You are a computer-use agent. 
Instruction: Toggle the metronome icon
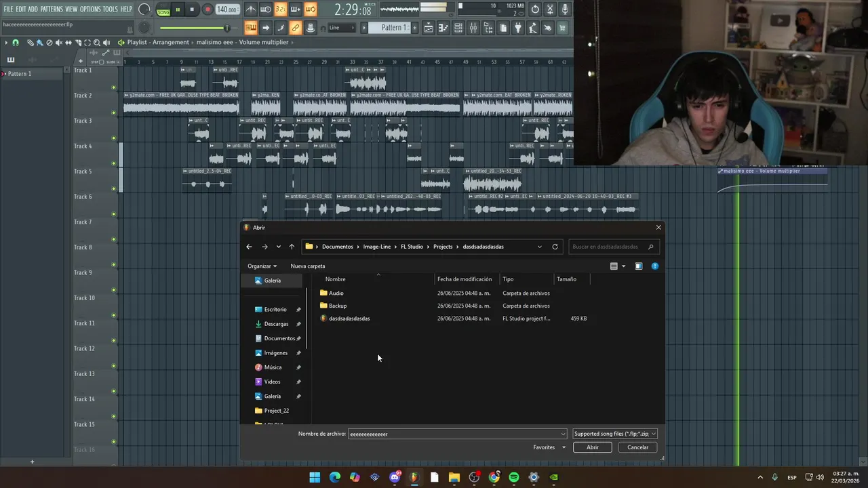251,9
